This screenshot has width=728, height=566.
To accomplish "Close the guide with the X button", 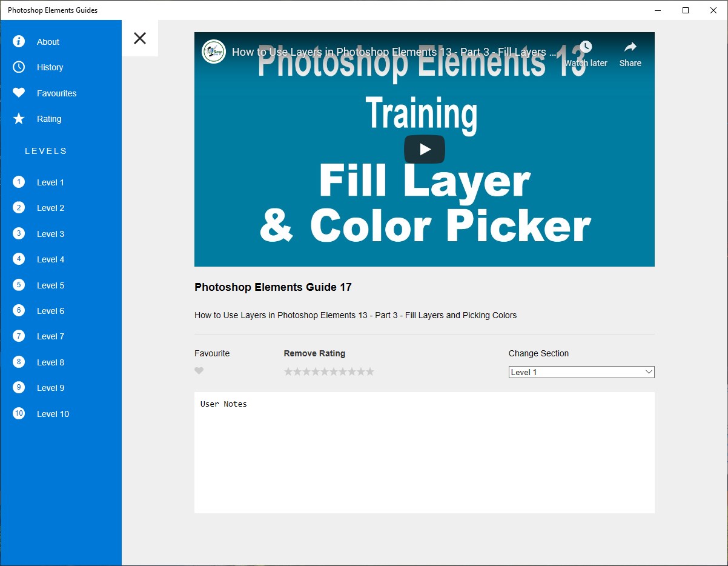I will click(140, 38).
